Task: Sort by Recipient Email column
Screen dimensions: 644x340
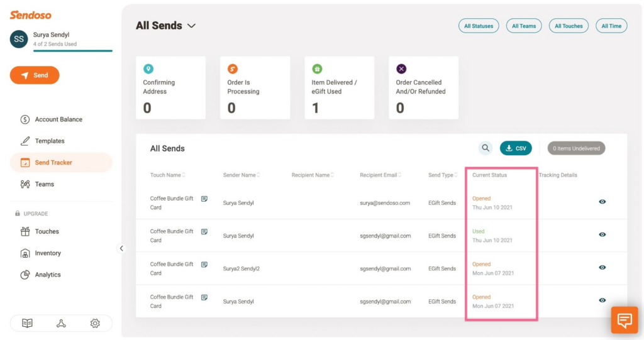Action: click(380, 175)
